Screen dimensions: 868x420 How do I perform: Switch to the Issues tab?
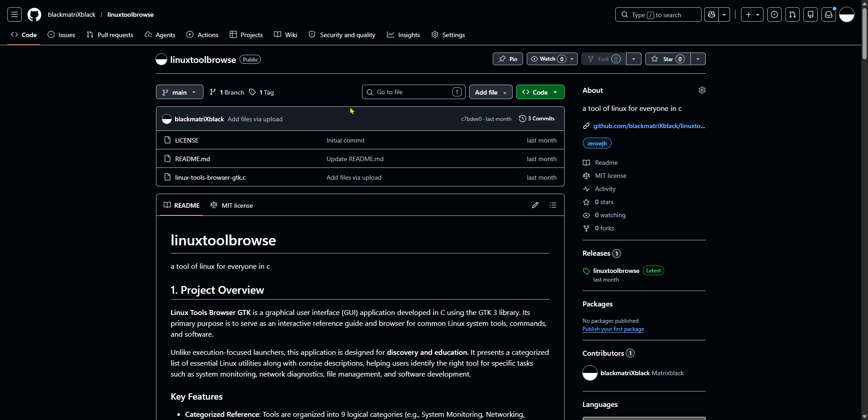(61, 35)
